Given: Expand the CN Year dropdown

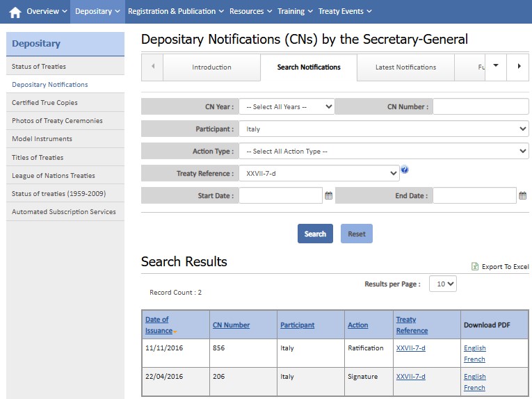Looking at the screenshot, I should coord(287,107).
